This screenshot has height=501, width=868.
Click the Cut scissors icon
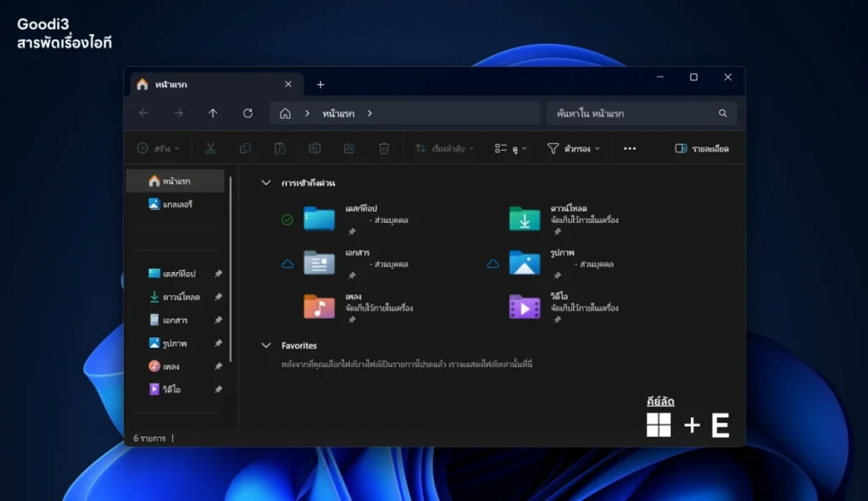coord(210,148)
